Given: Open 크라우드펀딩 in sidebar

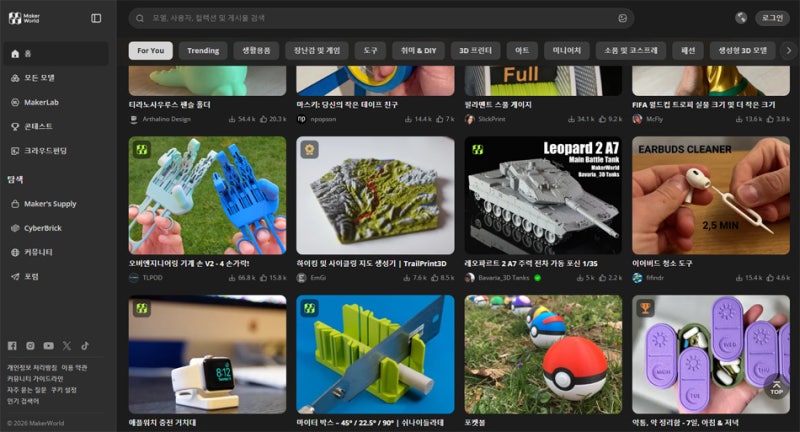Looking at the screenshot, I should click(56, 151).
